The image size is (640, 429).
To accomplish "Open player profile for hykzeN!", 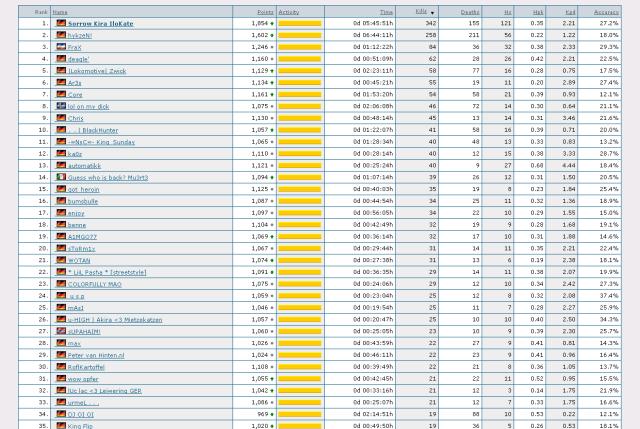I will coord(82,34).
